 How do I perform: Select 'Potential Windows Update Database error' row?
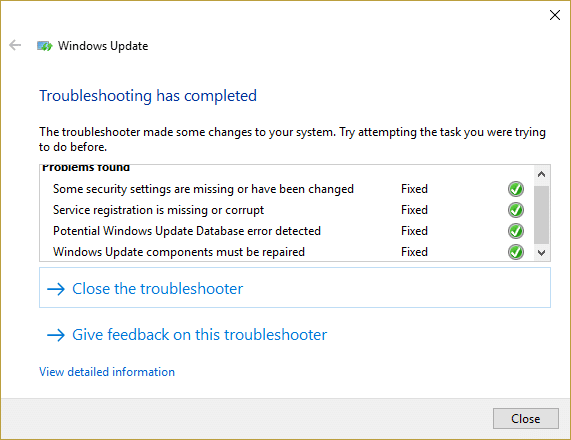coord(287,231)
